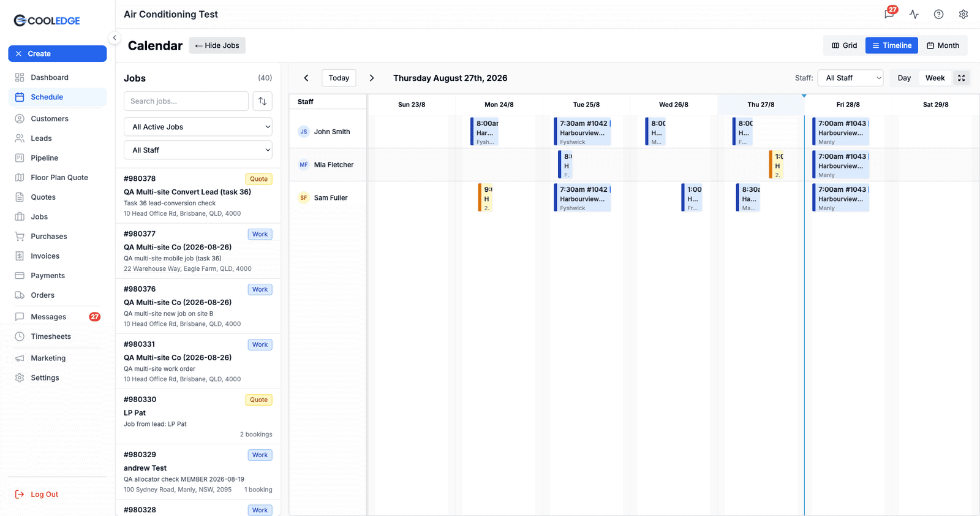Open Floor Plan Quote page
This screenshot has height=516, width=980.
coord(57,178)
